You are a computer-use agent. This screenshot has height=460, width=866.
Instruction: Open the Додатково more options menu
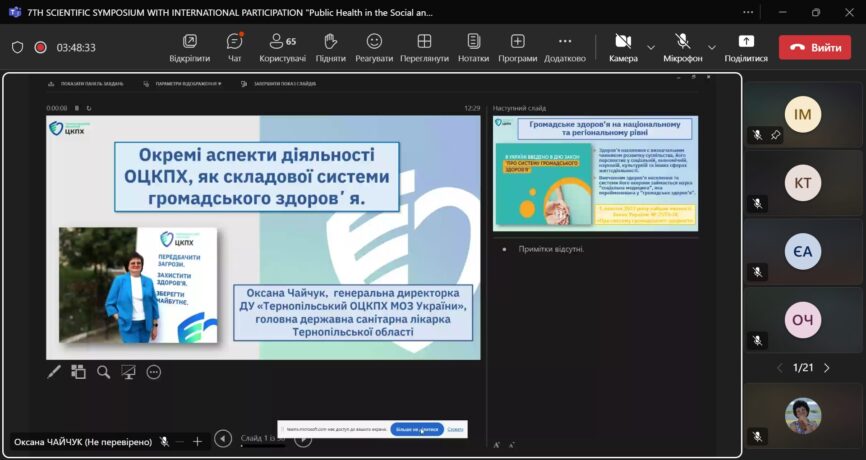click(565, 46)
